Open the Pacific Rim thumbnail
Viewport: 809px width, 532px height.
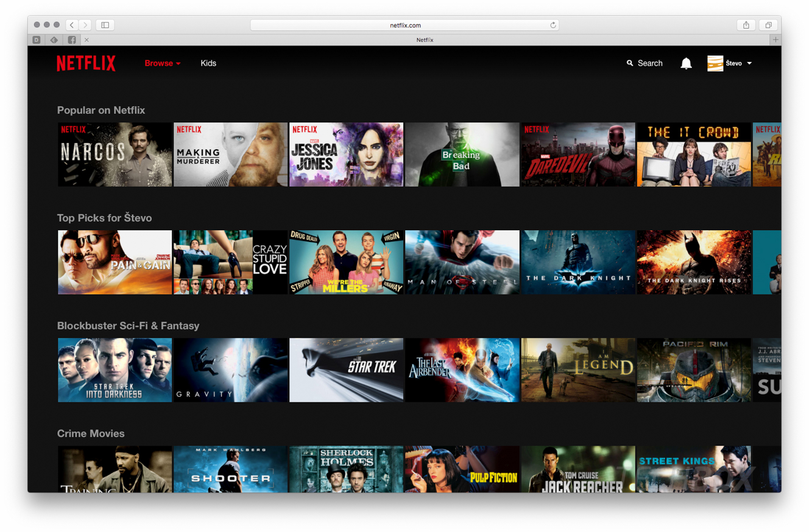point(694,370)
